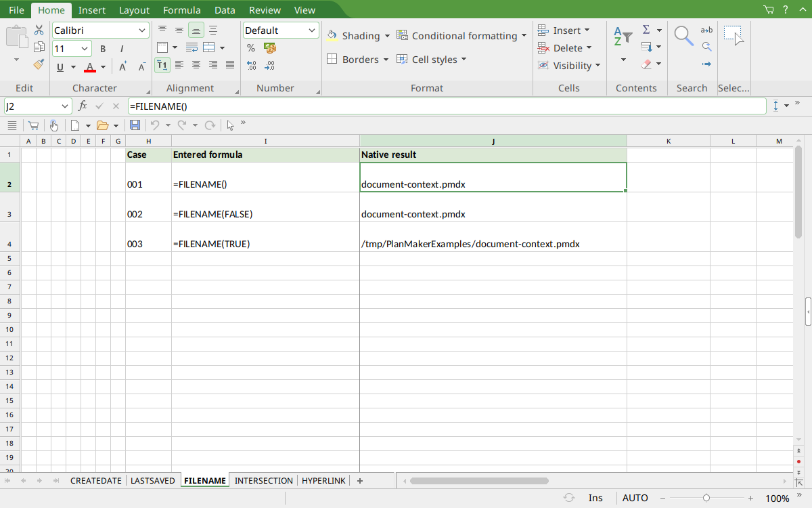Viewport: 812px width, 508px height.
Task: Switch to the Insert ribbon tab
Action: (x=91, y=10)
